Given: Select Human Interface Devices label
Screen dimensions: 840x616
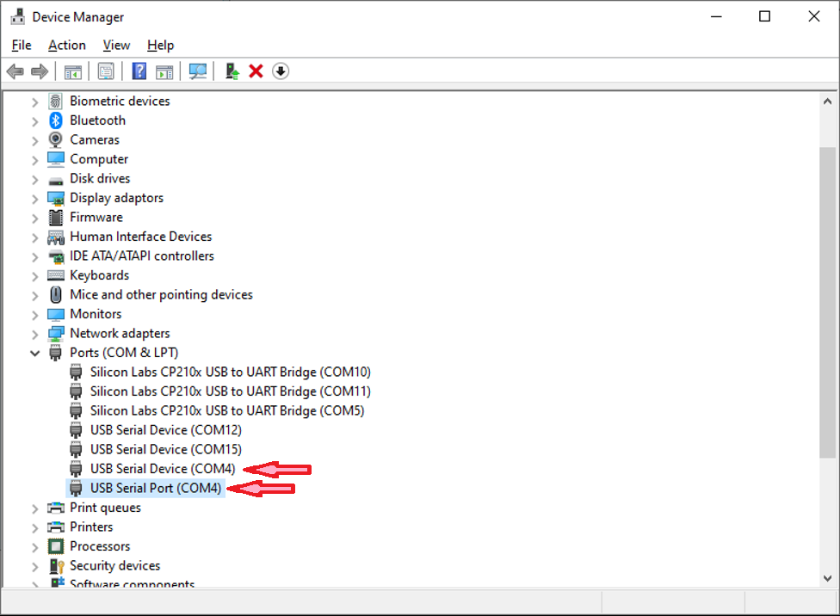Looking at the screenshot, I should tap(141, 237).
